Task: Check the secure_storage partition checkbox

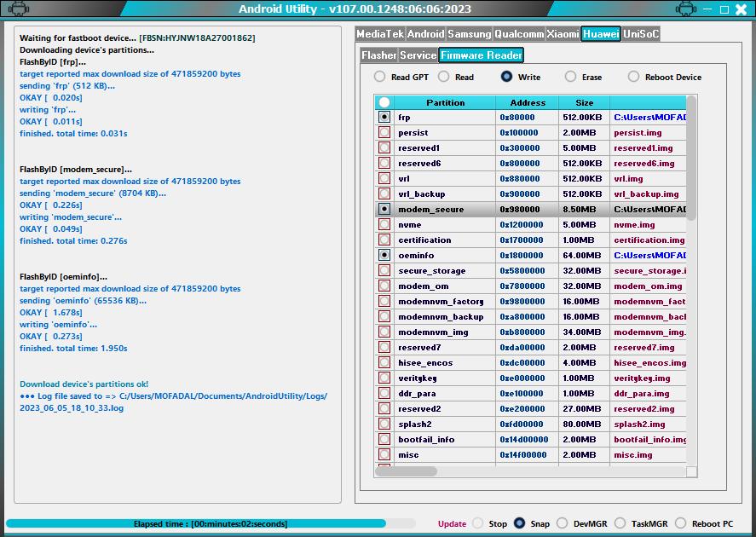Action: pyautogui.click(x=384, y=270)
